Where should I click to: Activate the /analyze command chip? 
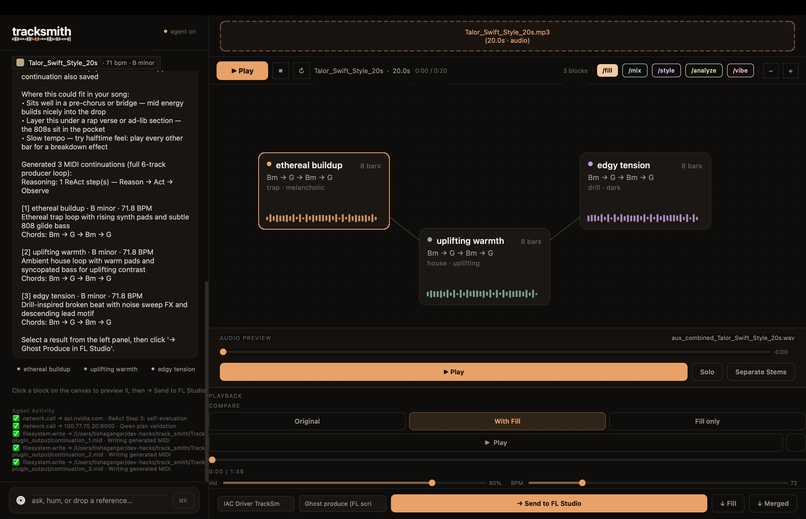point(704,70)
